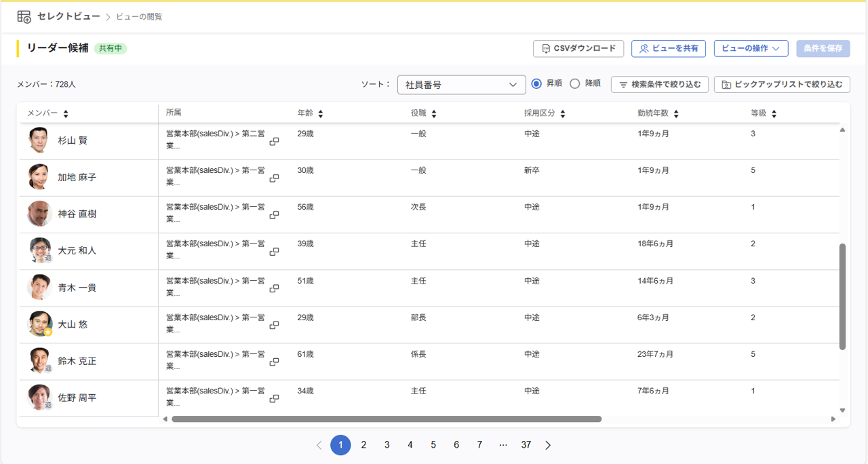Click 加地 麻子's profile photo
The image size is (868, 464).
39,177
